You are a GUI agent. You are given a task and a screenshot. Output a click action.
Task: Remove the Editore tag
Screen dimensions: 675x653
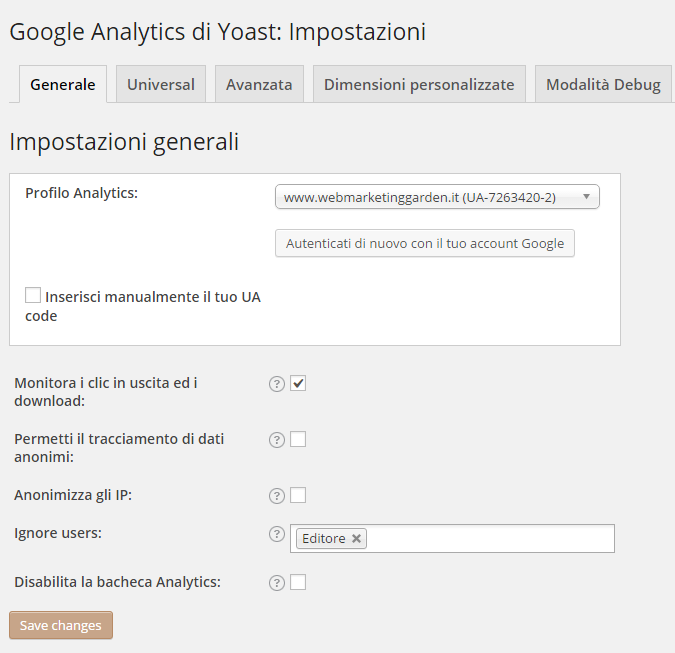tap(356, 538)
